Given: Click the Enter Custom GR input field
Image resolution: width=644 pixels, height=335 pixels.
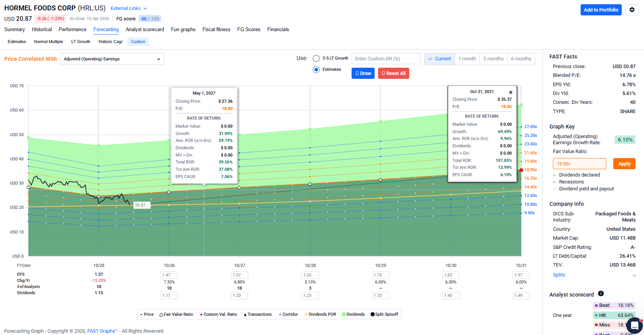Looking at the screenshot, I should tap(386, 59).
